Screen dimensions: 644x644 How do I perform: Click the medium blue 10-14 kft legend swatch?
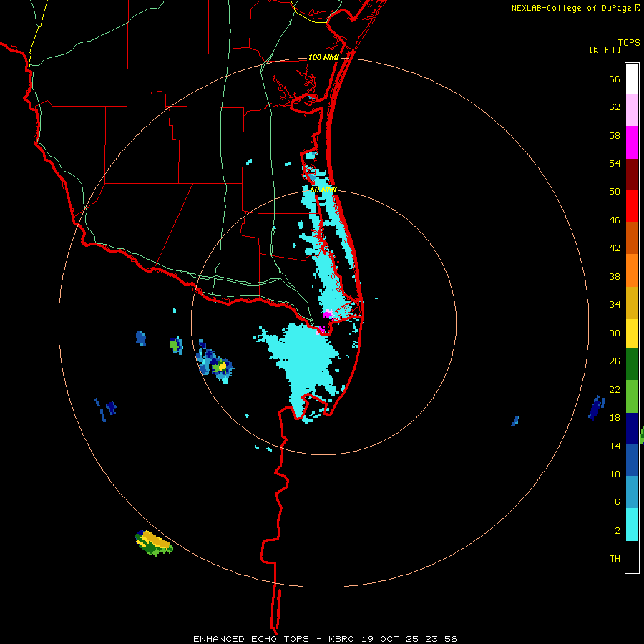pos(632,460)
